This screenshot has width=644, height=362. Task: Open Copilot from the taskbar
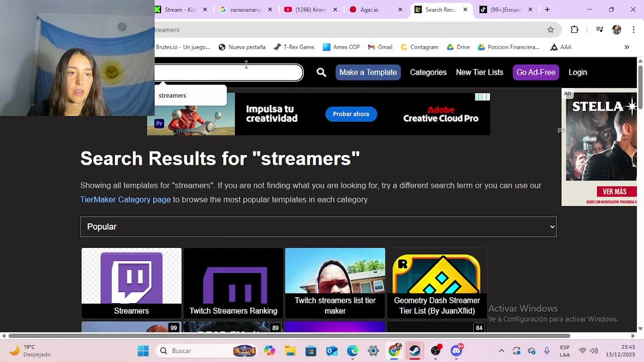tap(270, 350)
